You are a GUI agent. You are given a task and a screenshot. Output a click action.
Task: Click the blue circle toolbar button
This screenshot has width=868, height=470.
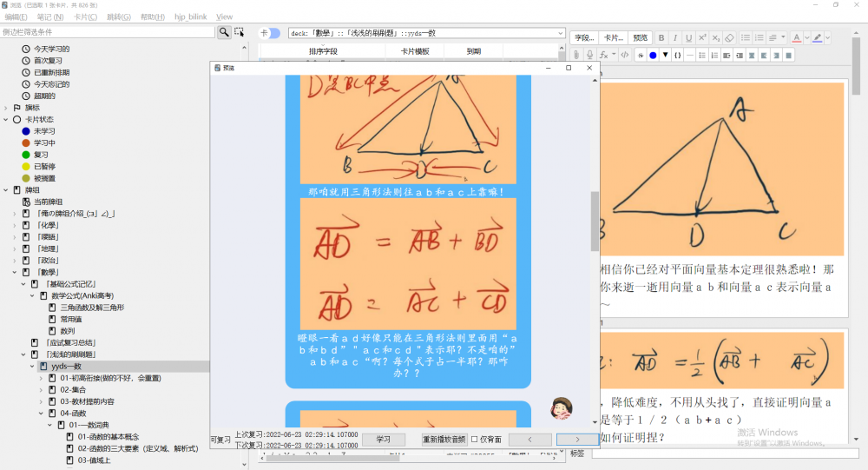[653, 55]
